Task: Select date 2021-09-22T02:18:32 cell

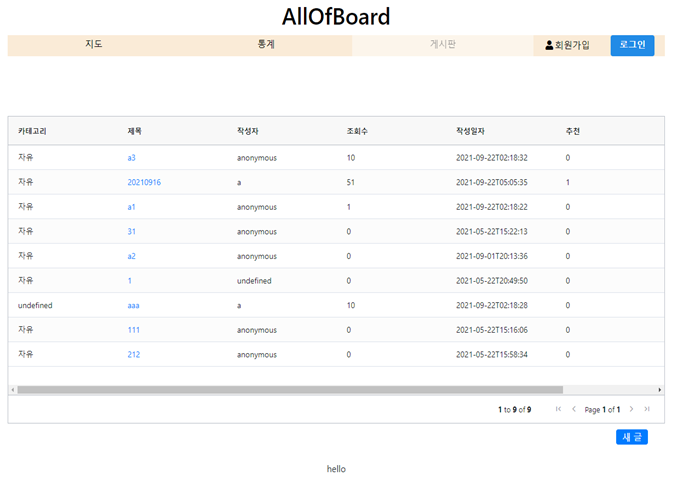Action: pos(492,158)
